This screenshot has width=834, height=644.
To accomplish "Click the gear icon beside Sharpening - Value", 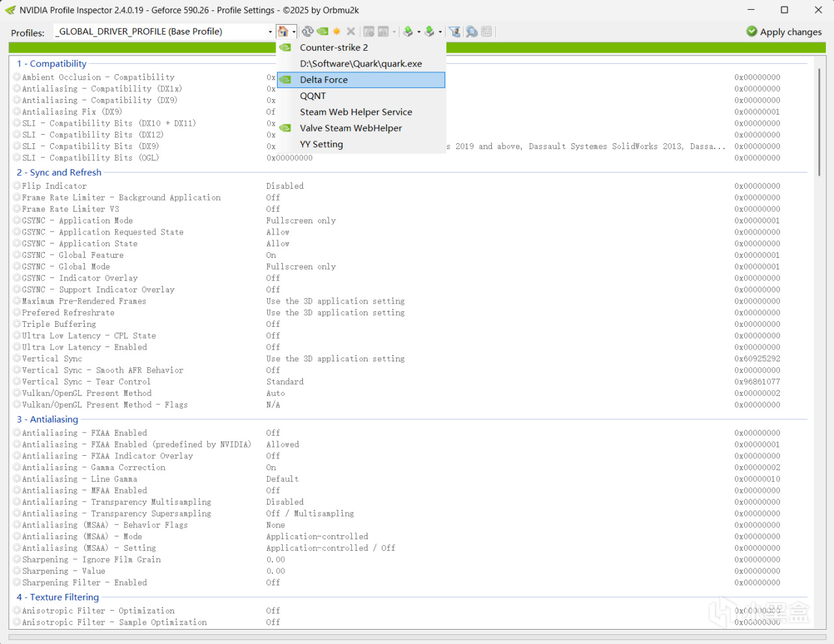I will (17, 571).
